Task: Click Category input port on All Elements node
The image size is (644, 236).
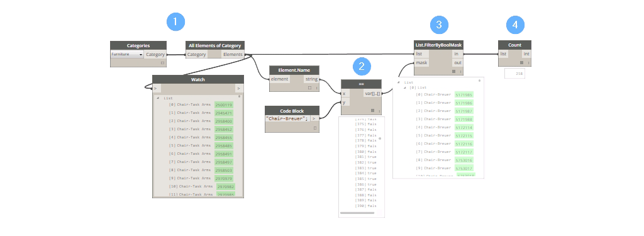Action: click(197, 54)
